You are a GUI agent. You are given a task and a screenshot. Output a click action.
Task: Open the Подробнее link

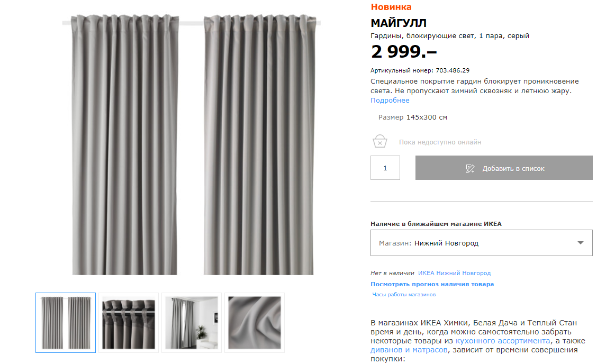[390, 101]
